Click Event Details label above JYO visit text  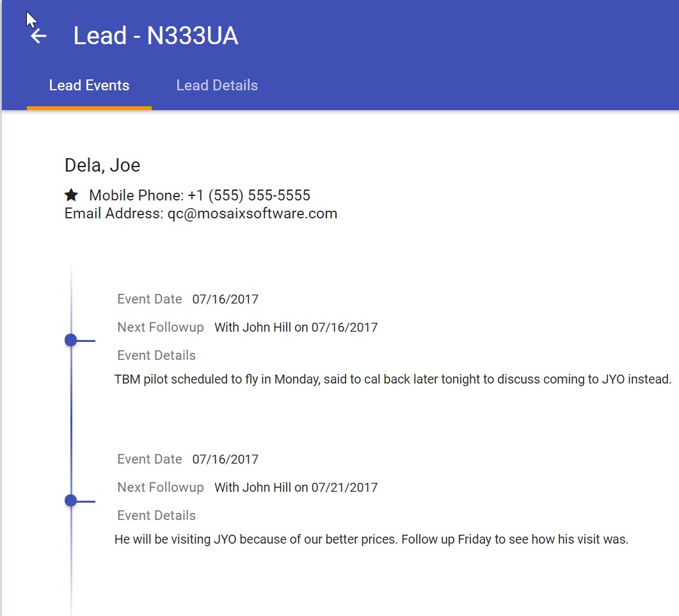pos(156,515)
